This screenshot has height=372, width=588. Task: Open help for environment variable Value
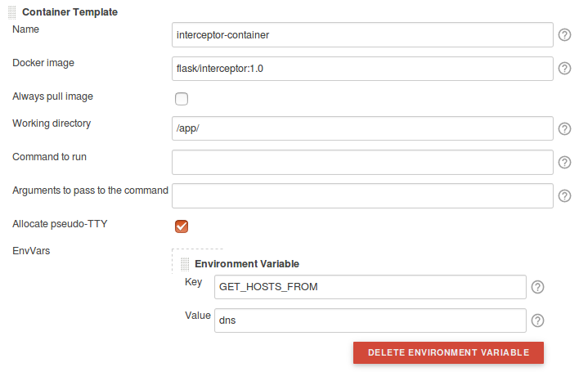[537, 320]
